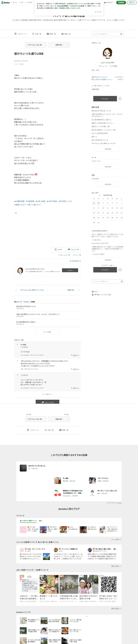Click the #婚外恋愛 hashtag in the sidebar
138x644 pixels.
(95, 89)
